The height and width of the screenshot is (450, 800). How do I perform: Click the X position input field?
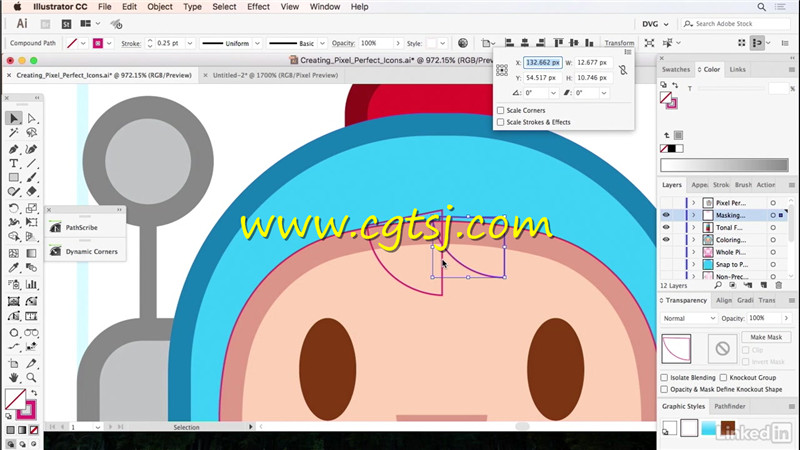point(542,62)
